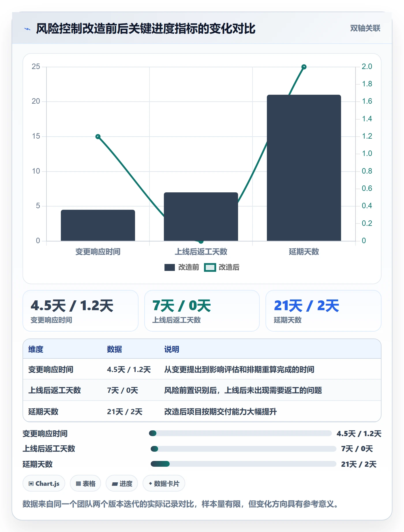Click description 改造后项目按期交付能力大幅提升
404x532 pixels.
click(220, 412)
